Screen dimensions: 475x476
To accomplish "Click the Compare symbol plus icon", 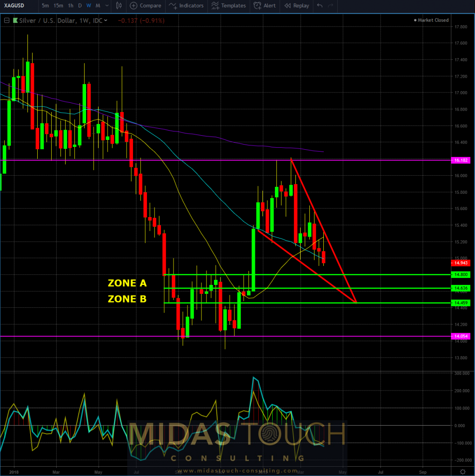I will click(134, 6).
